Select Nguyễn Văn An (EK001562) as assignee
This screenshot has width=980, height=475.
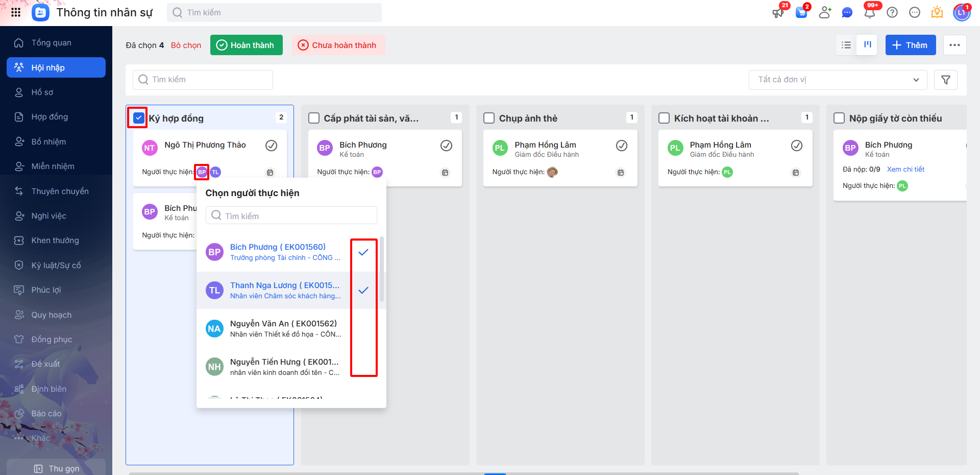[x=291, y=328]
